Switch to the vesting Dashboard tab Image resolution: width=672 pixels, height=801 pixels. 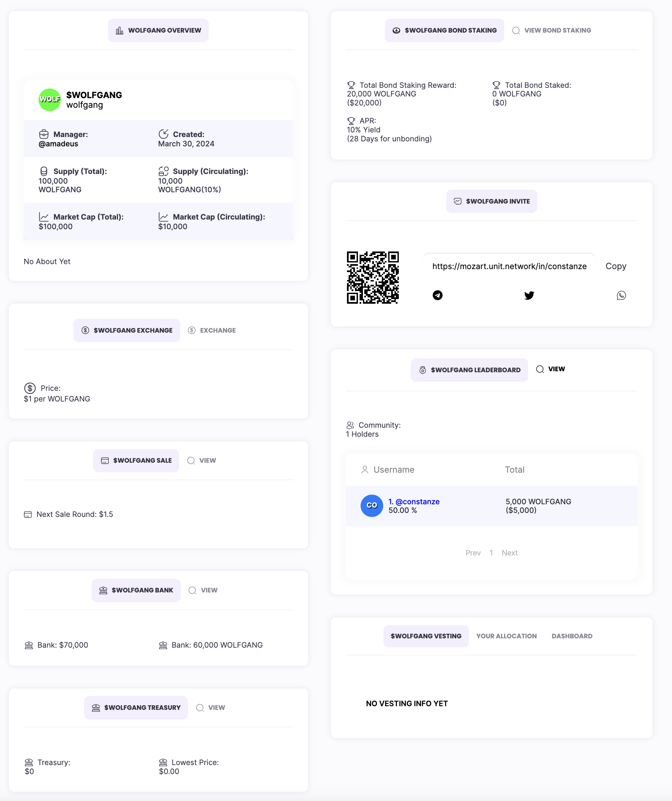(x=572, y=636)
